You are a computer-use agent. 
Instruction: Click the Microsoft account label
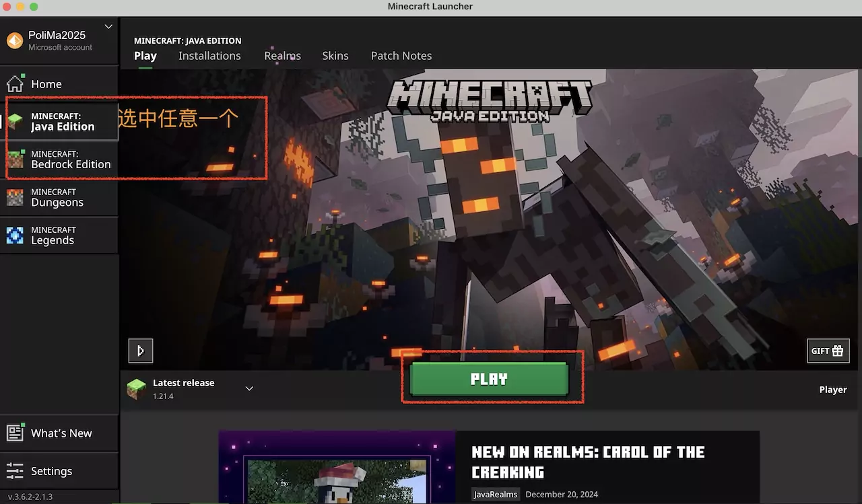click(x=60, y=48)
